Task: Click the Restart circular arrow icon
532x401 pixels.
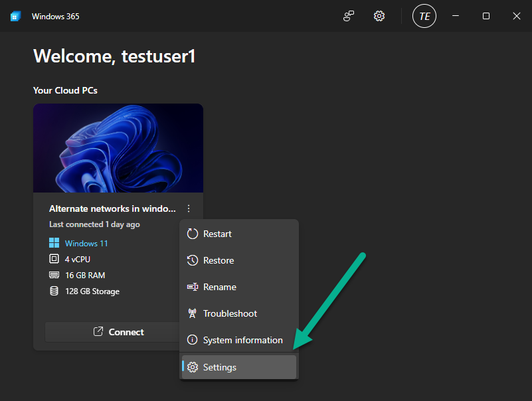Action: tap(193, 234)
